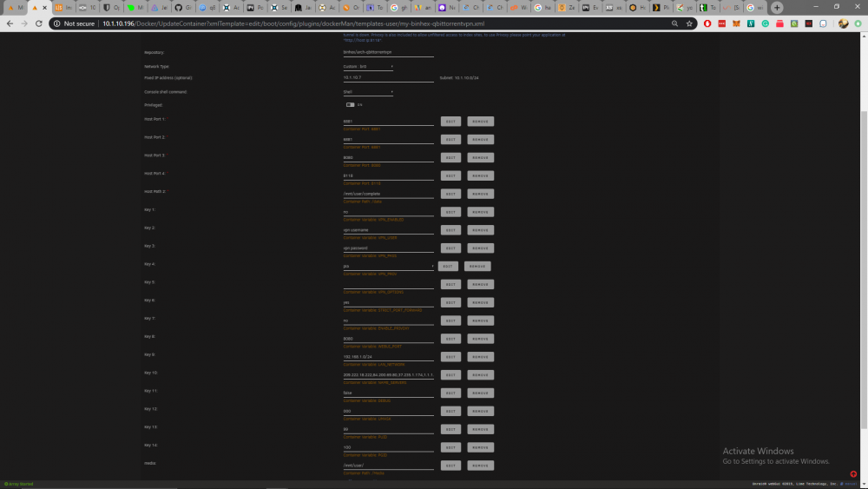The height and width of the screenshot is (489, 868).
Task: Click the Subnet 10.1.10.0/24 text
Action: click(x=459, y=78)
